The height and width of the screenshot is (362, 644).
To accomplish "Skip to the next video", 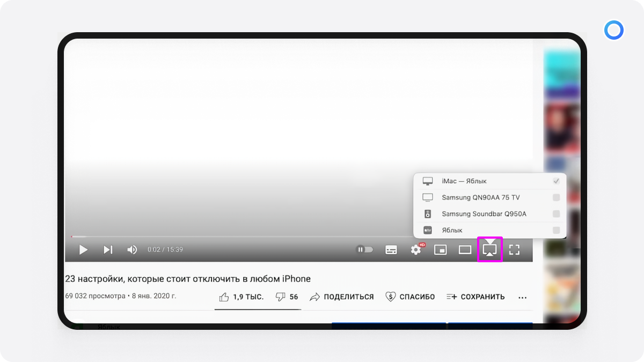I will coord(108,250).
